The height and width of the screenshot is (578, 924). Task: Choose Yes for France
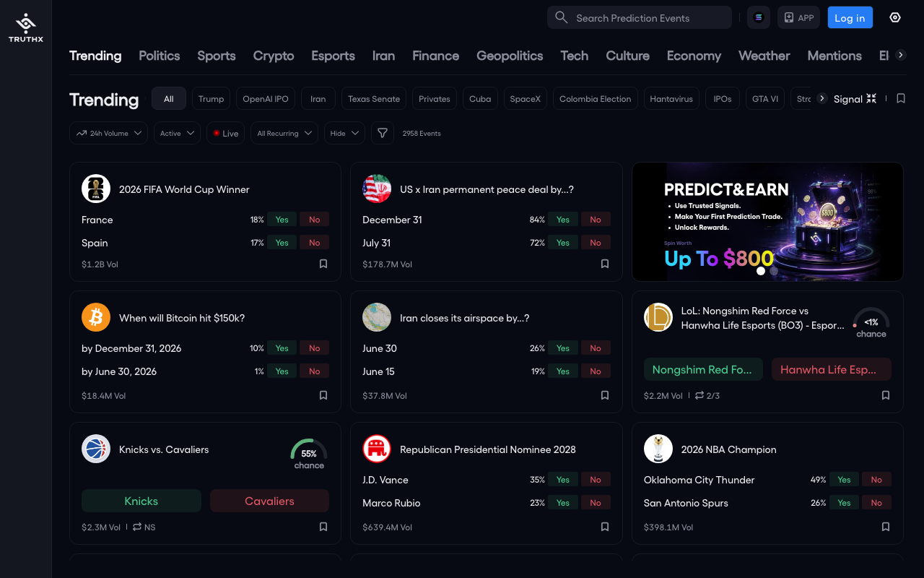282,220
